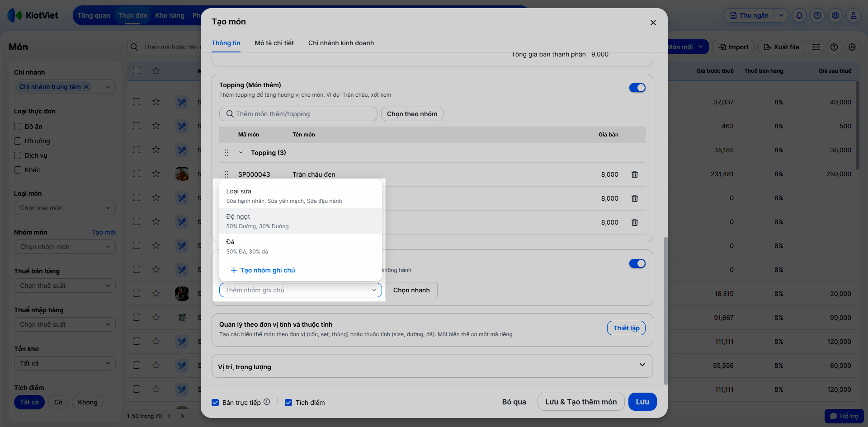Viewport: 868px width, 427px height.
Task: Click the Lưu & Tạo thêm món button
Action: tap(580, 402)
